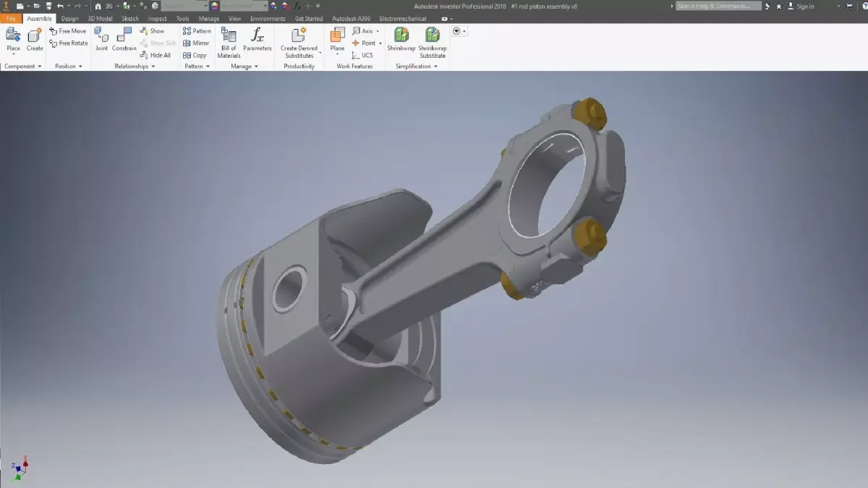The width and height of the screenshot is (868, 488).
Task: Select the Mirror components tool
Action: [x=196, y=43]
